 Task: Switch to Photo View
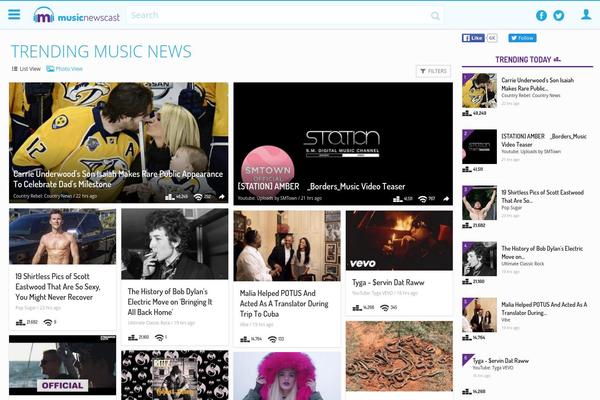[64, 69]
